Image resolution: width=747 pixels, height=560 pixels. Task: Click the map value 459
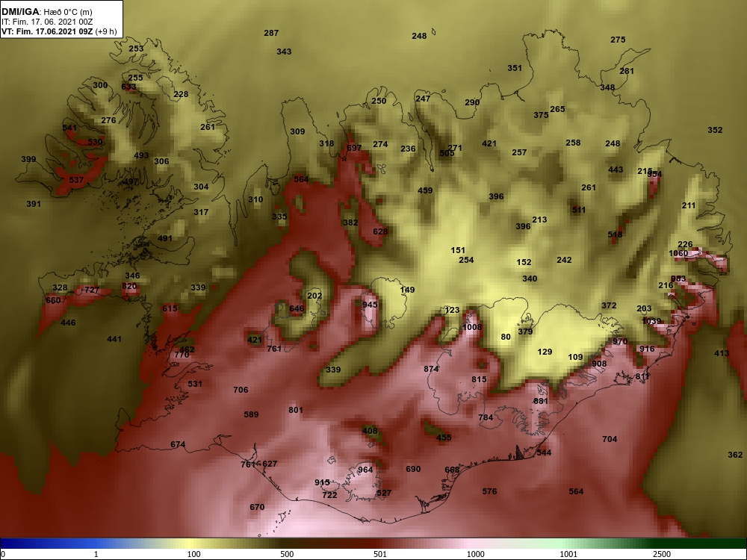425,190
